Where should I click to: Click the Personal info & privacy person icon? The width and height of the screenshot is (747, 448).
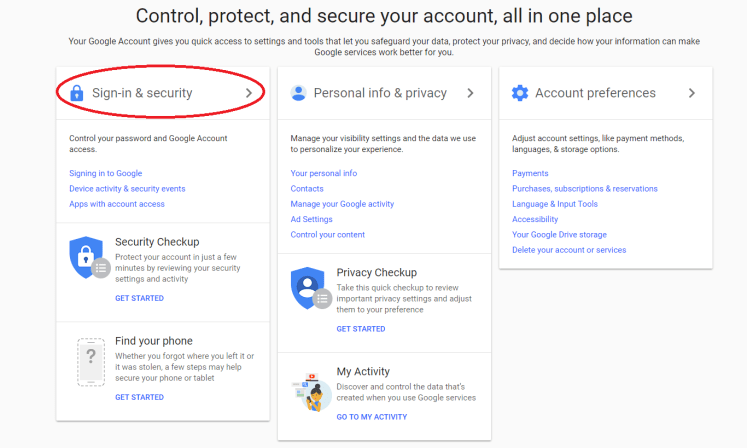coord(298,93)
